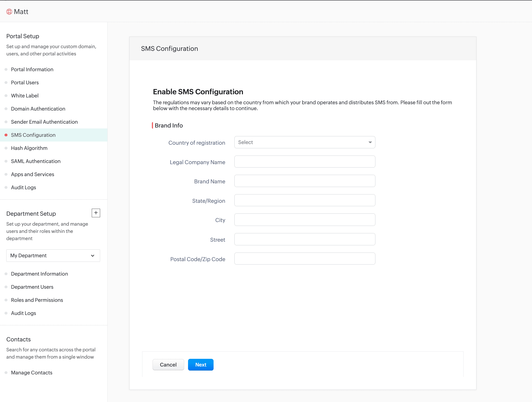Click into the Brand Name field

pyautogui.click(x=304, y=181)
